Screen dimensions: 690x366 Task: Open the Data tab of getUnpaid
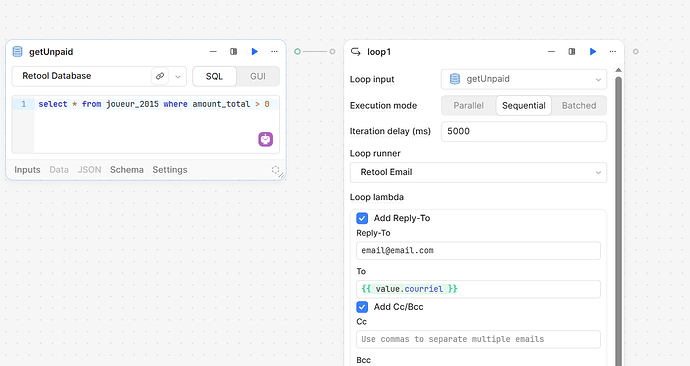pyautogui.click(x=59, y=170)
